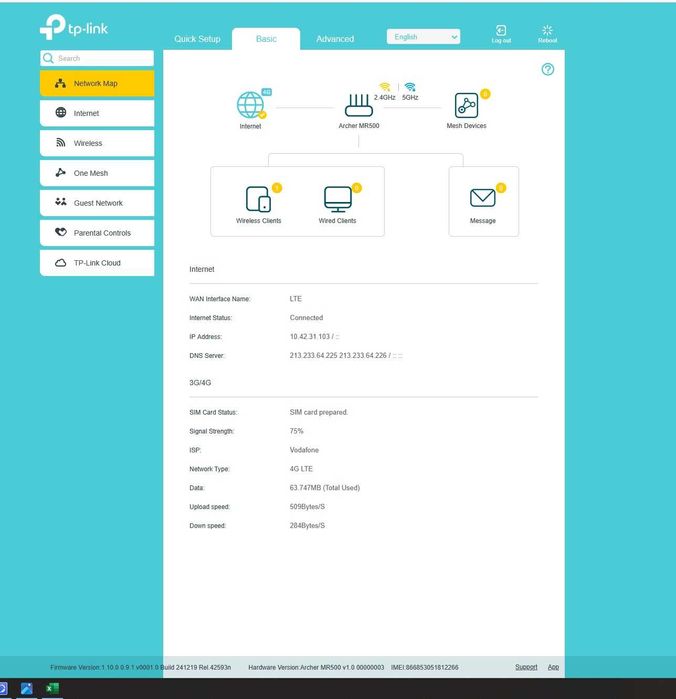This screenshot has width=676, height=699.
Task: Open the Wired Clients icon
Action: click(x=338, y=199)
